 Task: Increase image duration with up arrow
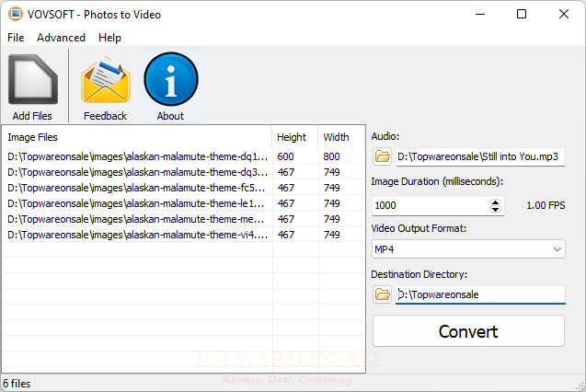(x=496, y=202)
